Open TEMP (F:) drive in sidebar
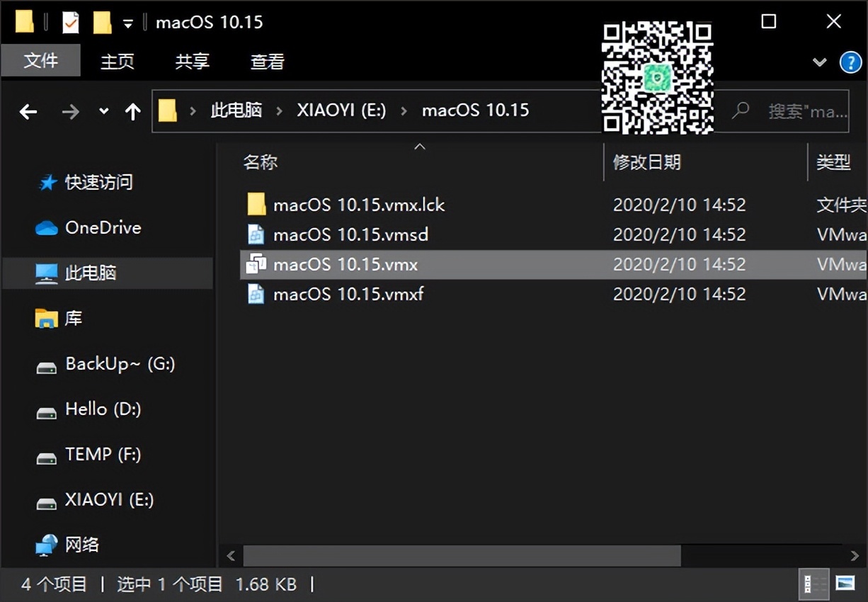 (103, 454)
